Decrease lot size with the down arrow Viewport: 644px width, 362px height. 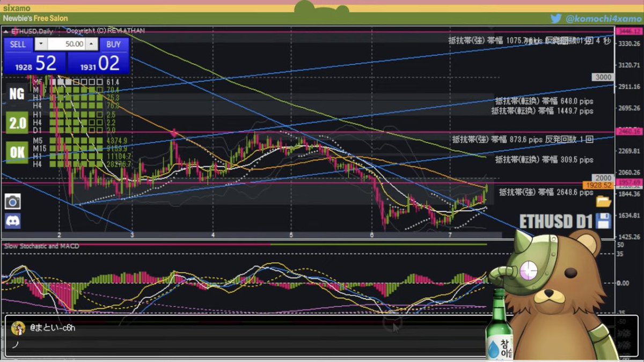pyautogui.click(x=40, y=44)
